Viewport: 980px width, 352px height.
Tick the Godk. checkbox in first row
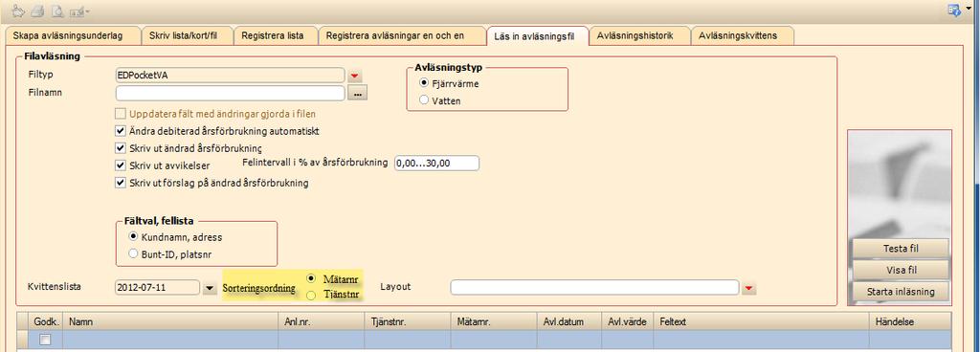point(45,341)
